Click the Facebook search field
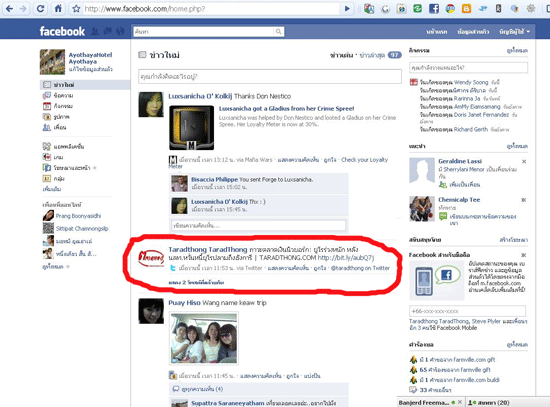Image resolution: width=550 pixels, height=407 pixels. 204,32
